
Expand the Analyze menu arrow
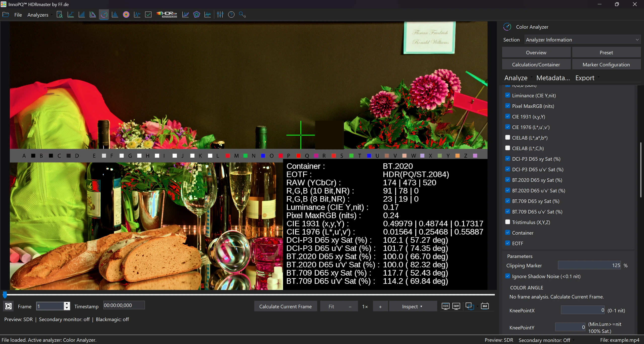[532, 77]
